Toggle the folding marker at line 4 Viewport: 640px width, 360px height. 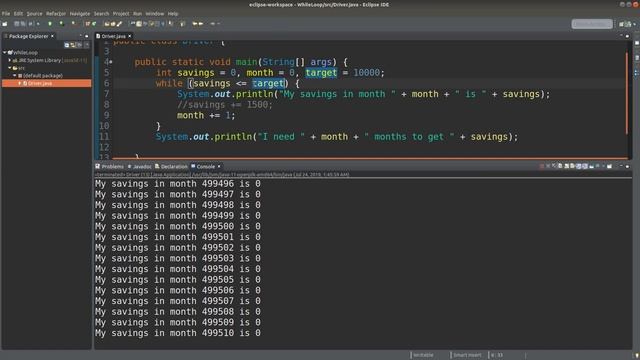coord(111,62)
